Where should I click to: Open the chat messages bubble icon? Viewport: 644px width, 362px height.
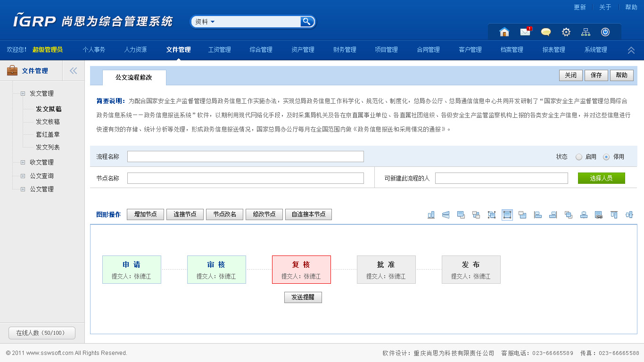546,32
